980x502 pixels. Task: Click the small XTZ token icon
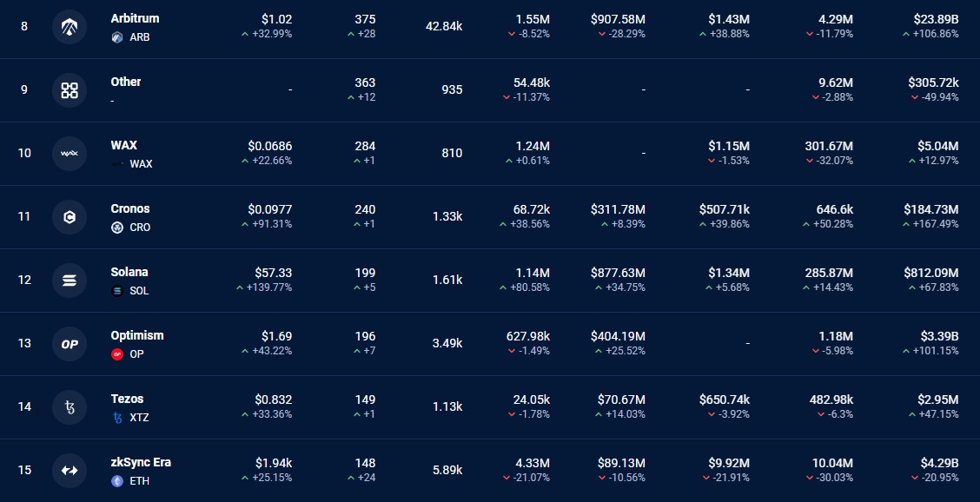[x=117, y=418]
